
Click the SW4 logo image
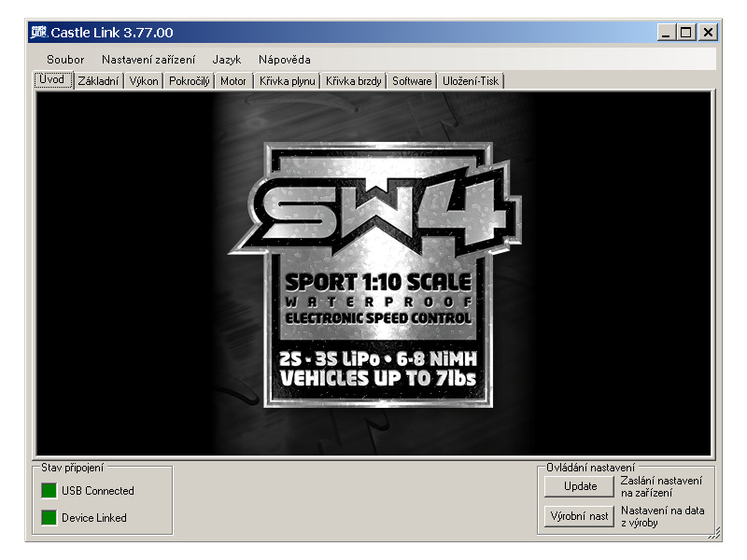click(373, 275)
